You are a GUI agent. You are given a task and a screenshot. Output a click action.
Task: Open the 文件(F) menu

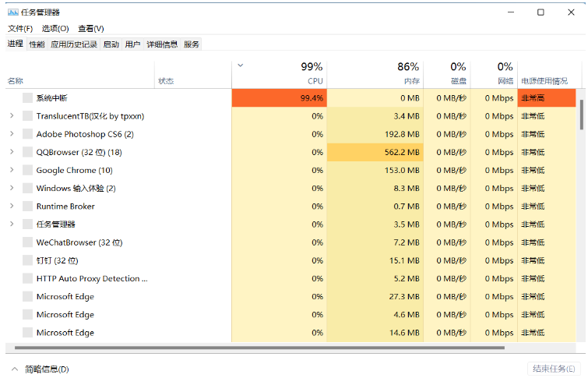20,29
